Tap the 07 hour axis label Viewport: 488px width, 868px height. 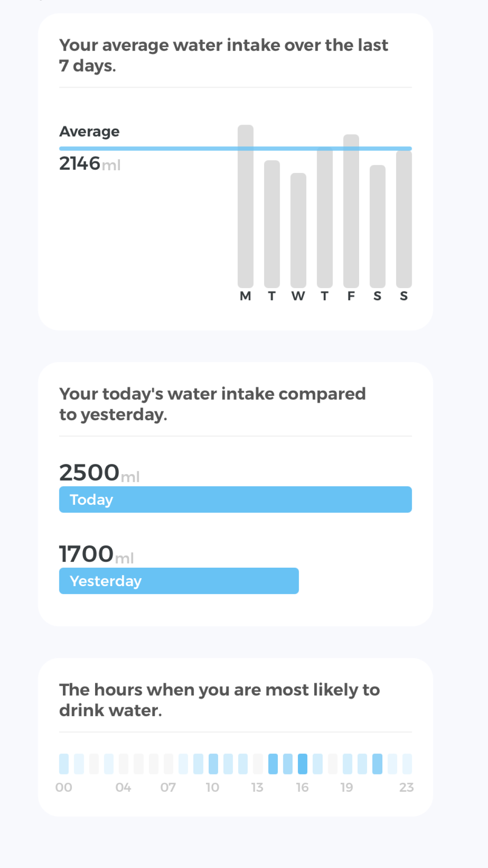click(168, 787)
